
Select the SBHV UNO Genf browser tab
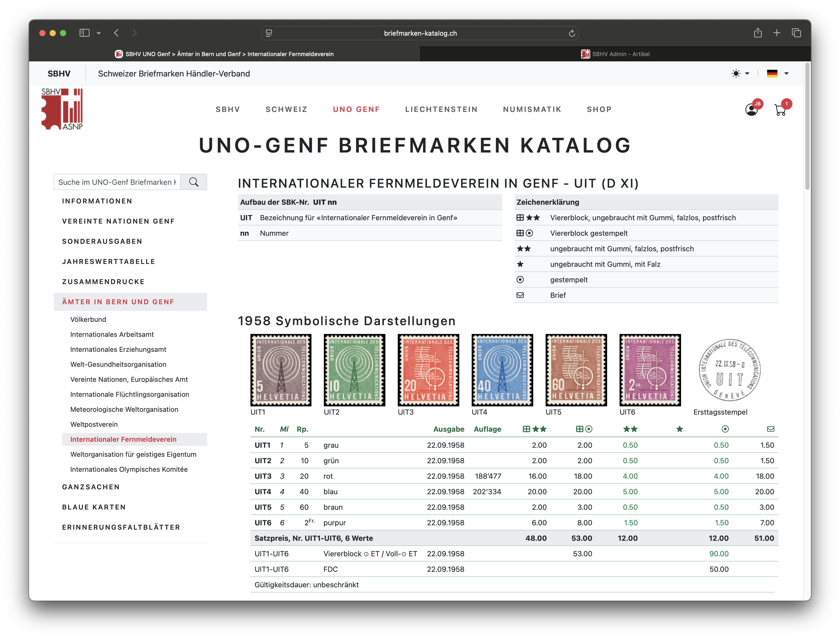point(224,54)
